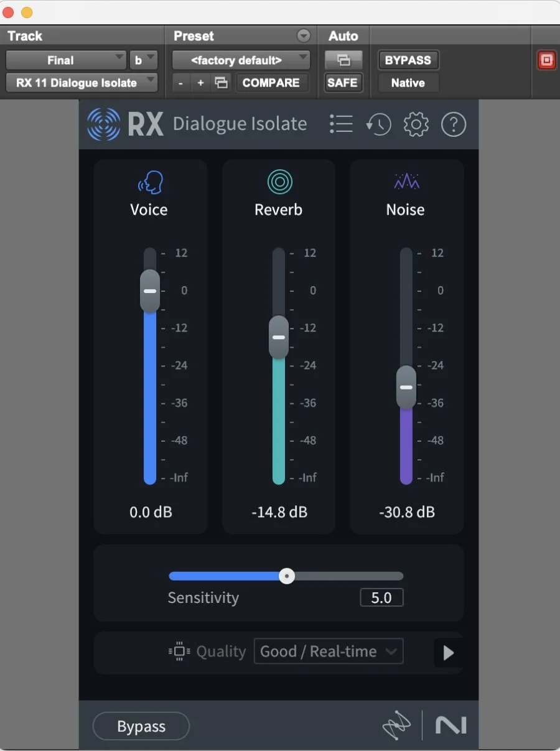Click the Sensitivity 5.0 value field

[381, 598]
